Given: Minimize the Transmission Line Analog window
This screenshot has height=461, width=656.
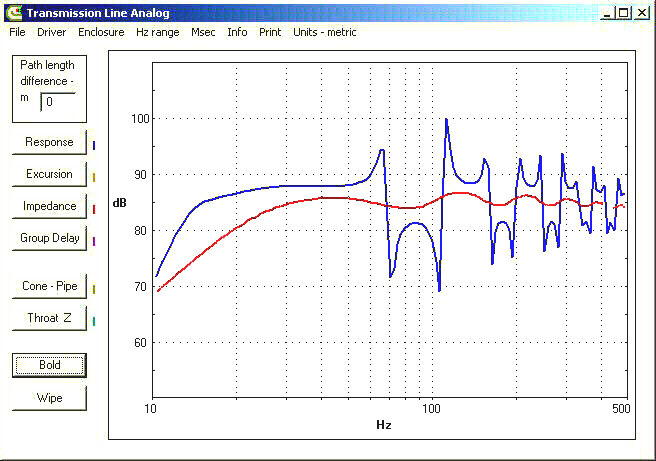Looking at the screenshot, I should (607, 13).
